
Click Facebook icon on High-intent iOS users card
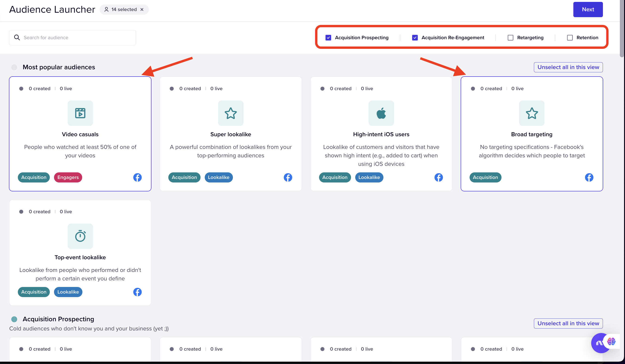tap(439, 177)
